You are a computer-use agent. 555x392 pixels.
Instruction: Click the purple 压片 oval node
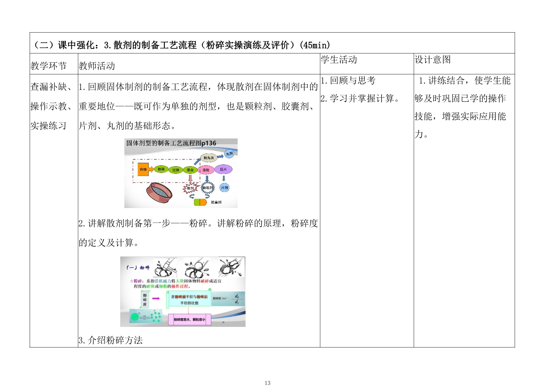[x=223, y=169]
